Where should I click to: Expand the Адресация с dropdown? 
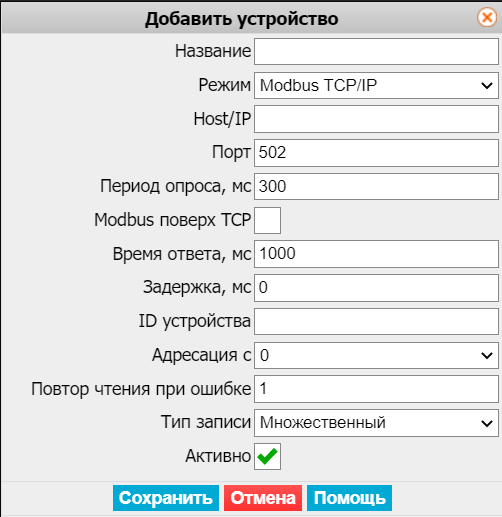click(376, 355)
